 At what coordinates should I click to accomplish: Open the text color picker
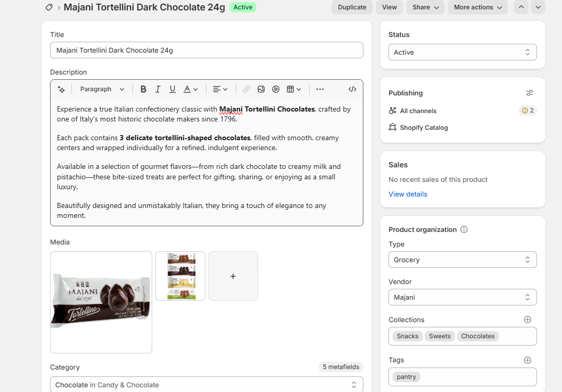pyautogui.click(x=190, y=89)
